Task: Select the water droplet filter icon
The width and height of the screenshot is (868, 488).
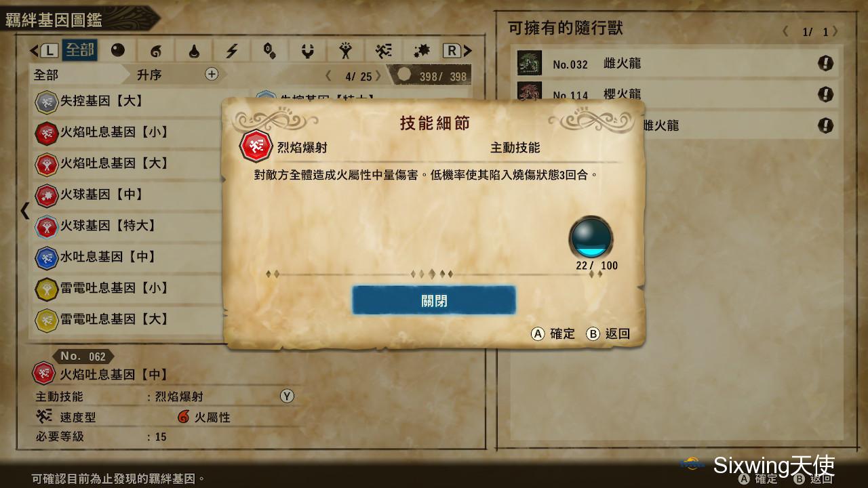Action: tap(194, 51)
